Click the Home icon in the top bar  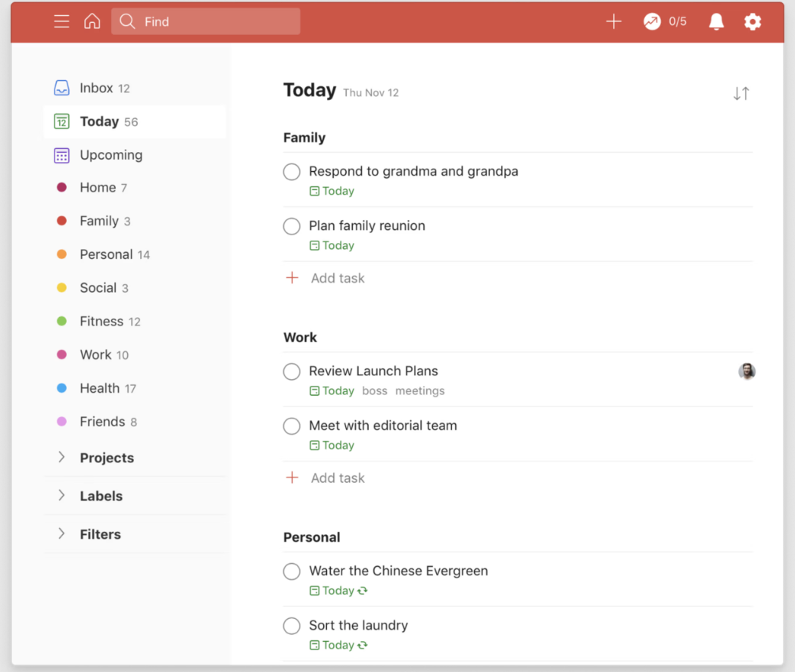click(x=92, y=21)
